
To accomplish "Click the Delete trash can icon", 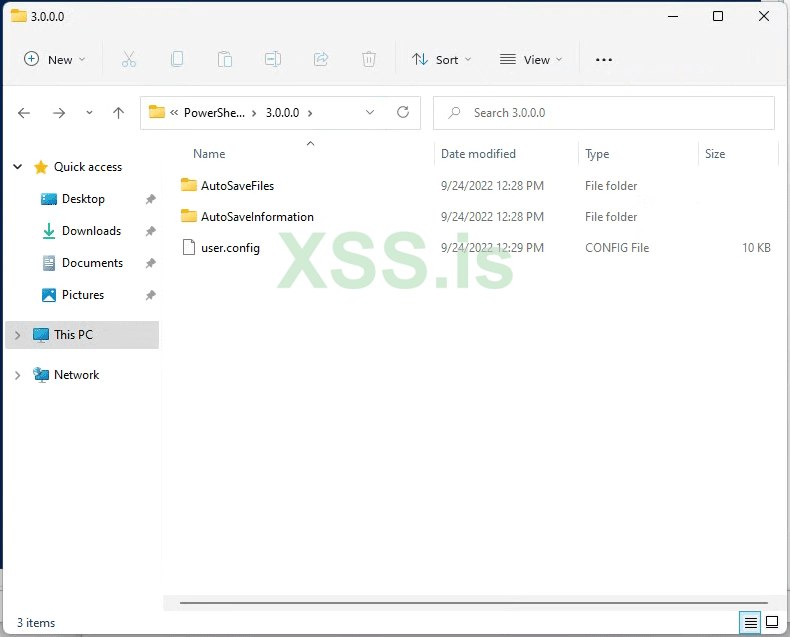I will (369, 59).
